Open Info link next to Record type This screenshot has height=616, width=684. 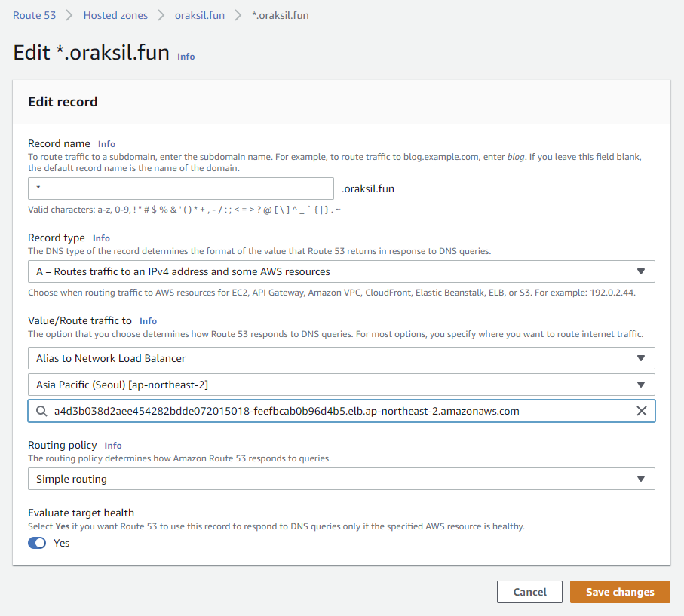(101, 238)
